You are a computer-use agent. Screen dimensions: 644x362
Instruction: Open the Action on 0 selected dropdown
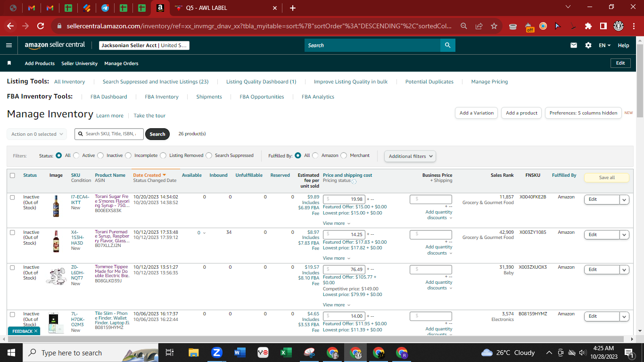(x=37, y=134)
